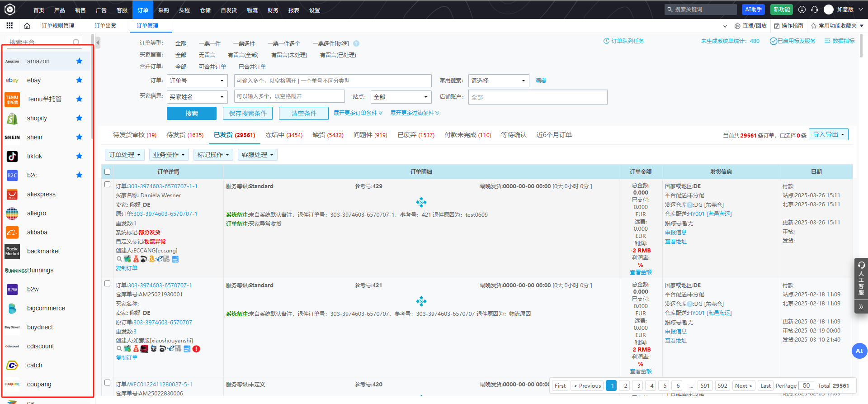868x404 pixels.
Task: Click 复制订单 link in first order
Action: click(127, 268)
